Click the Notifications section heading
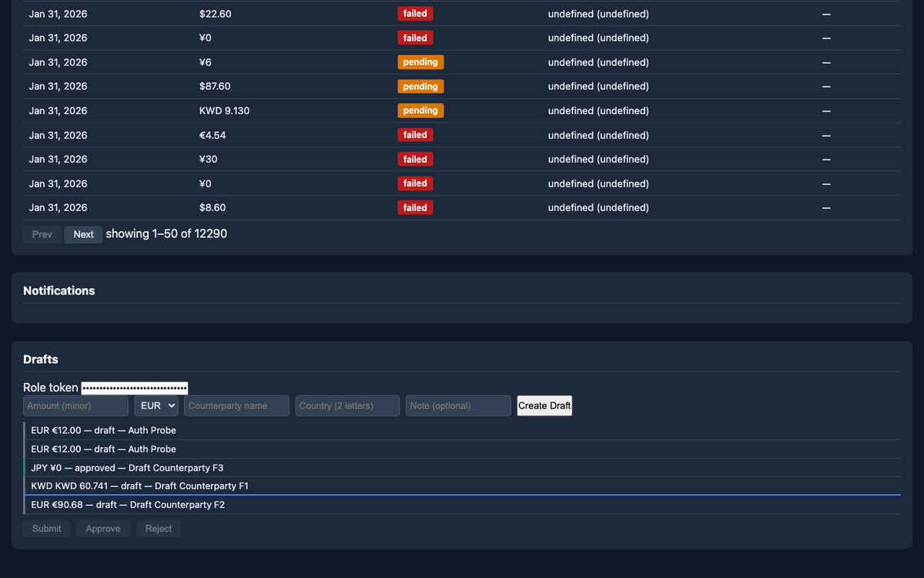 [x=59, y=291]
